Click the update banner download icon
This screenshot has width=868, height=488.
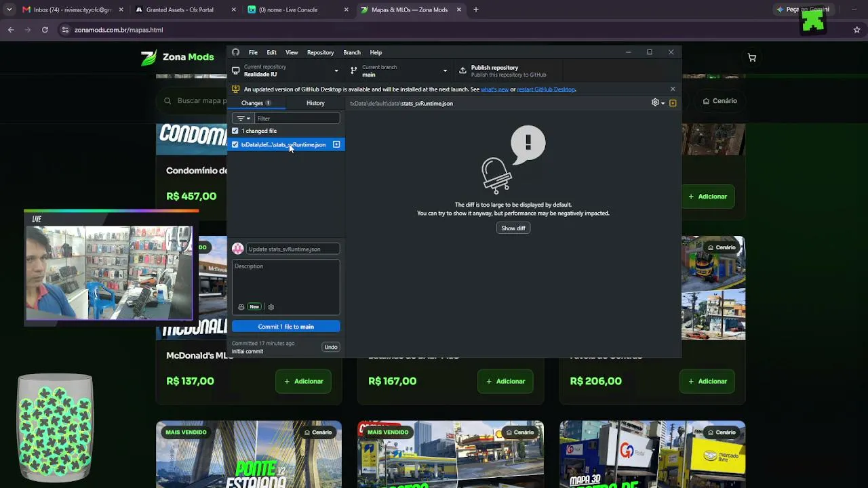235,89
